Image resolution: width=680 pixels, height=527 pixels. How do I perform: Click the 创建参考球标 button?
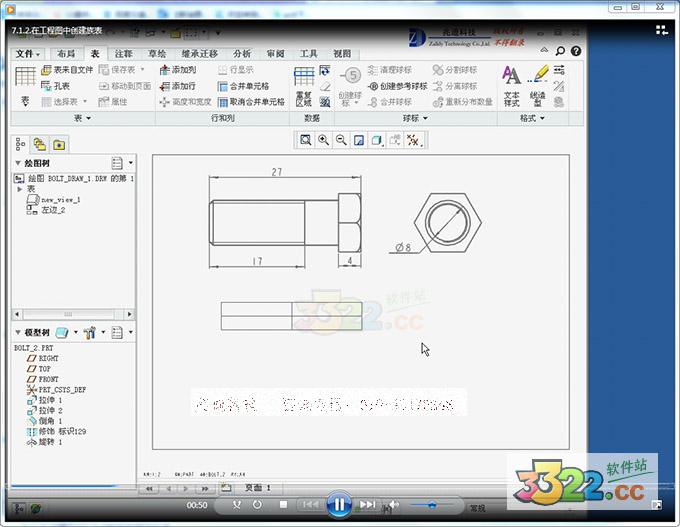pyautogui.click(x=396, y=86)
